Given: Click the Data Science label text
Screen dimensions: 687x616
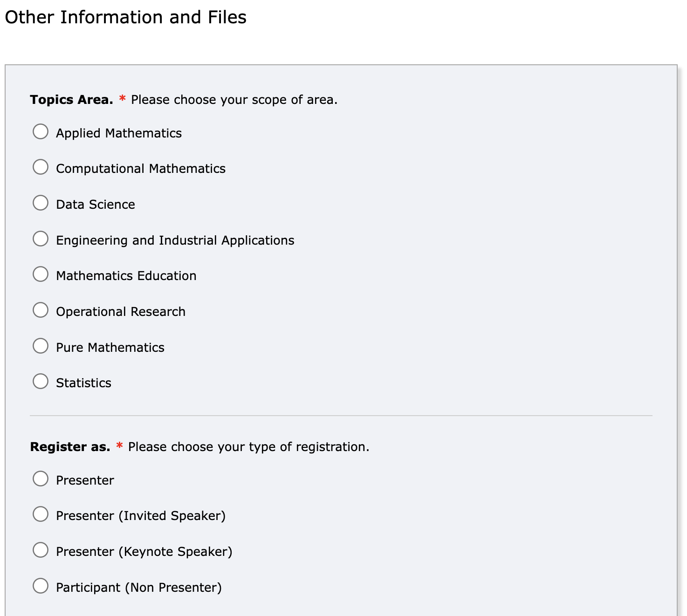Looking at the screenshot, I should (x=96, y=205).
